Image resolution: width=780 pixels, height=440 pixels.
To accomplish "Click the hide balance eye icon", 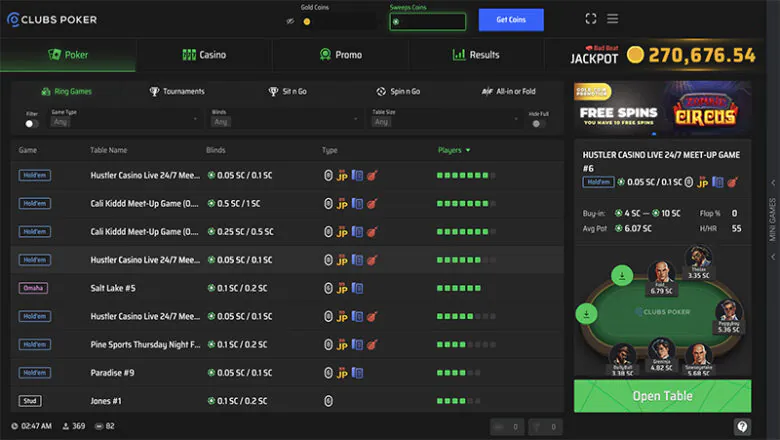I will tap(290, 21).
